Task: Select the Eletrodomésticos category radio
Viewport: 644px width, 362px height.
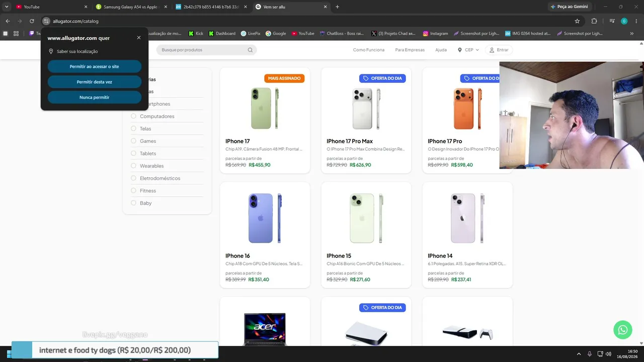Action: click(x=133, y=178)
